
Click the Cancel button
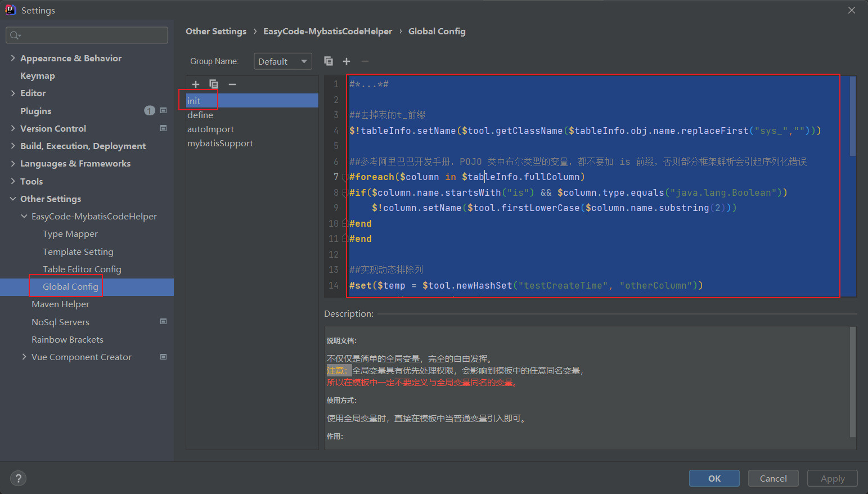tap(773, 478)
